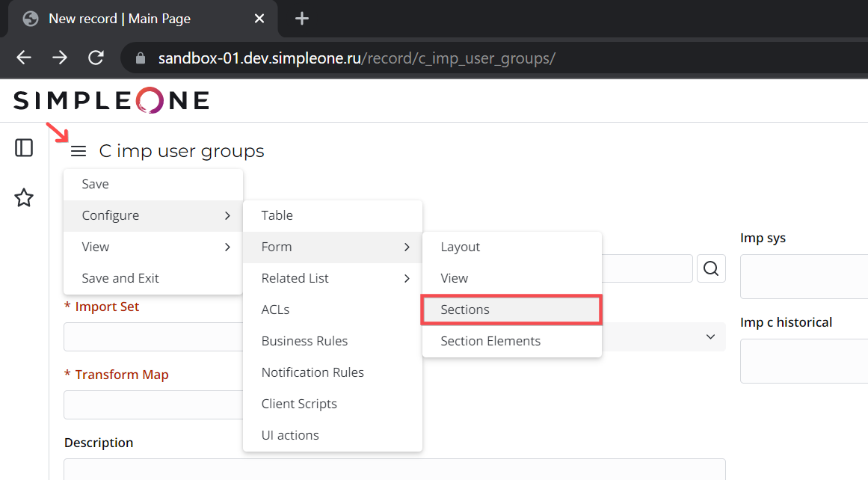Click the magnifier lookup icon
Screen dimensions: 868x480
click(711, 268)
